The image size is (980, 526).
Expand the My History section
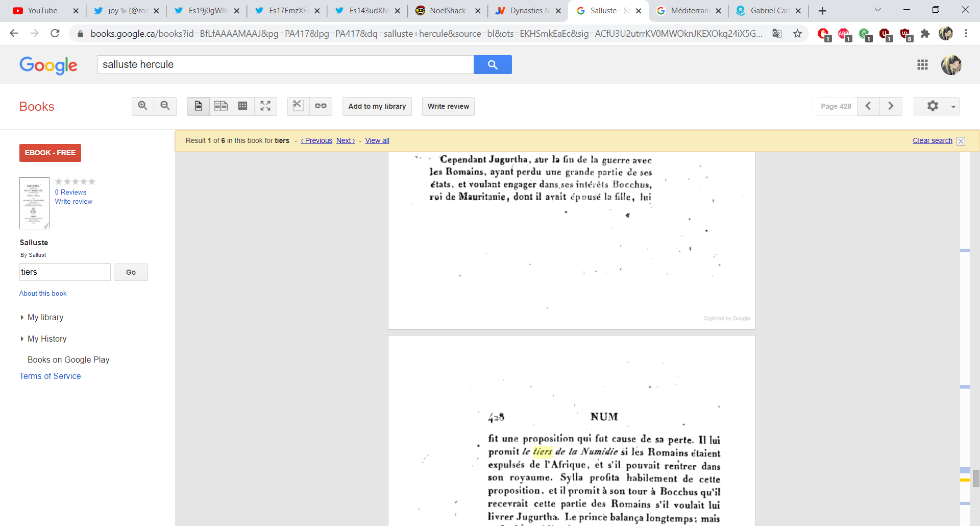tap(47, 339)
